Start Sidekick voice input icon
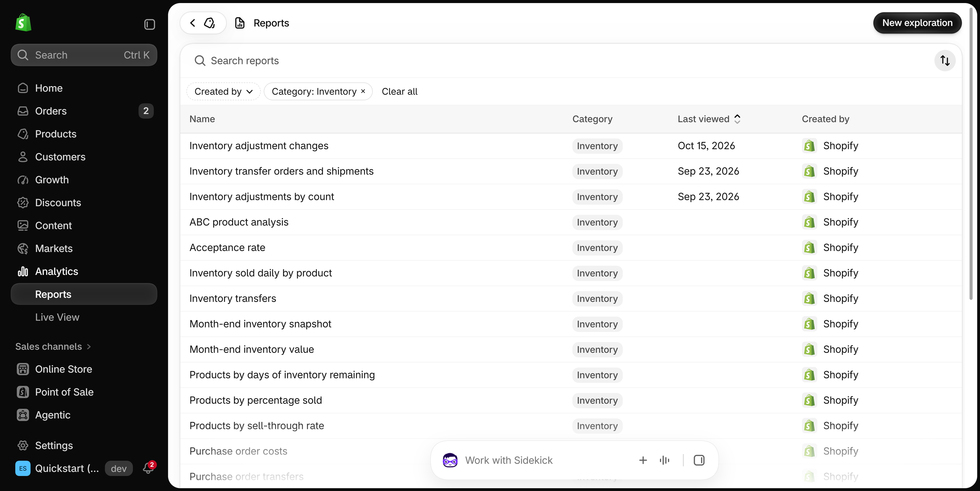This screenshot has width=980, height=491. 664,460
